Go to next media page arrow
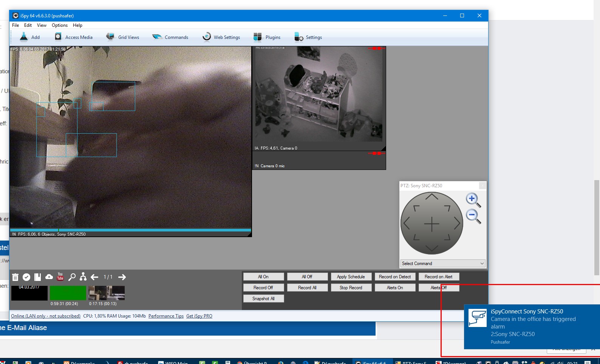 click(x=122, y=277)
